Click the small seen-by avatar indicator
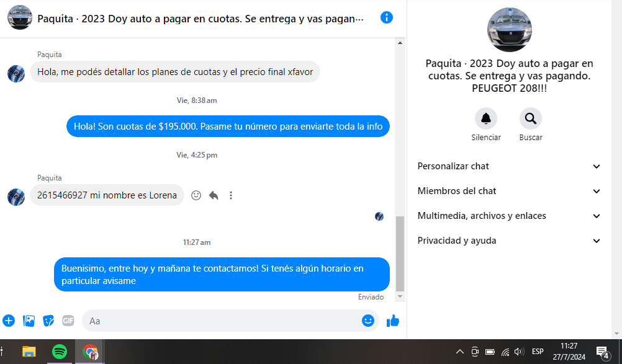Screen dimensions: 622x364 pyautogui.click(x=379, y=216)
